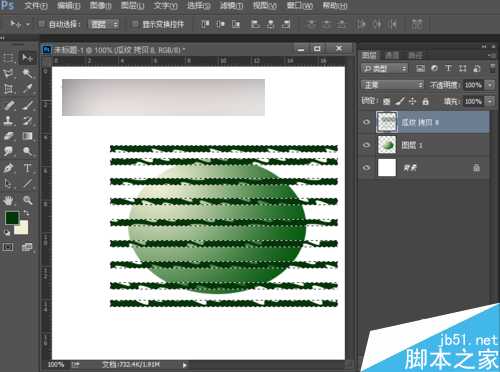The height and width of the screenshot is (372, 500).
Task: Hide the top selected layer
Action: point(366,122)
